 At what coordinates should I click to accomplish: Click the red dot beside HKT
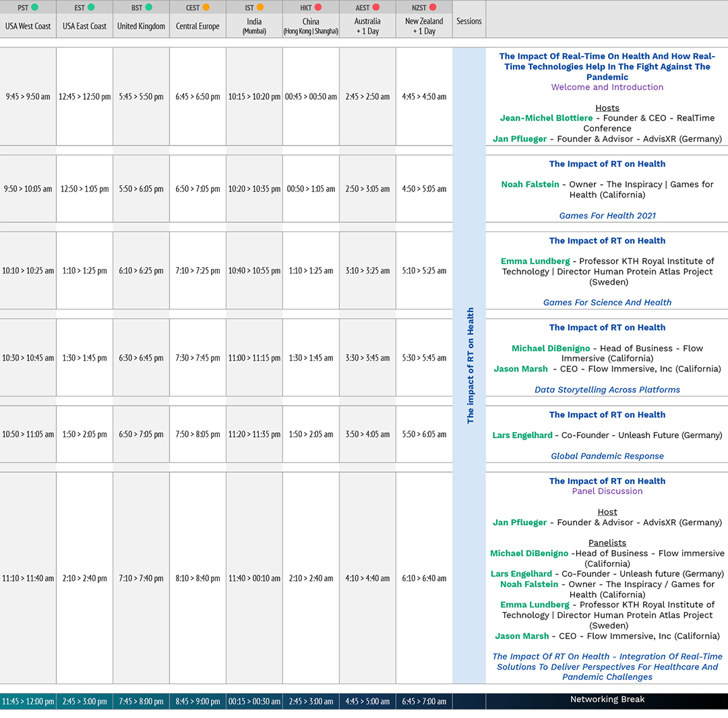click(x=318, y=7)
